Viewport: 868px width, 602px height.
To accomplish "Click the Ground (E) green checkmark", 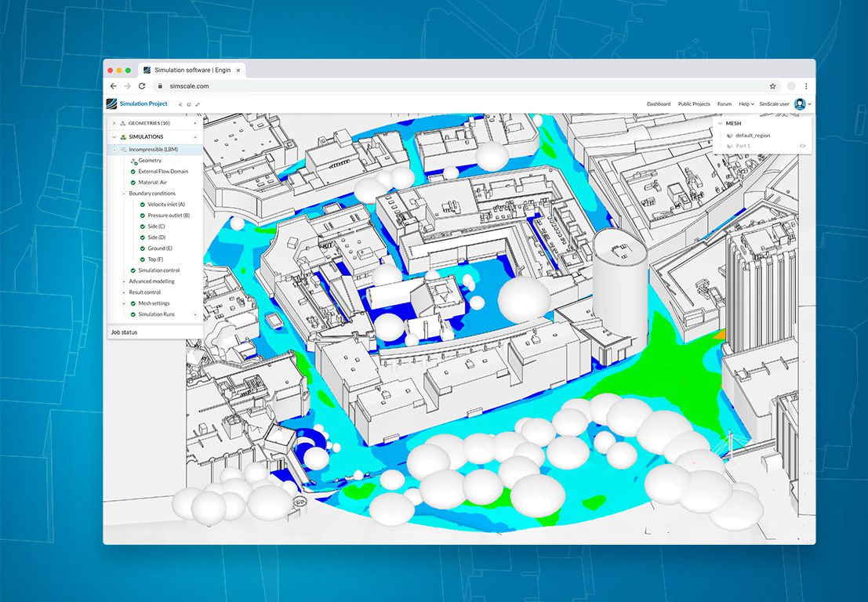I will [142, 248].
